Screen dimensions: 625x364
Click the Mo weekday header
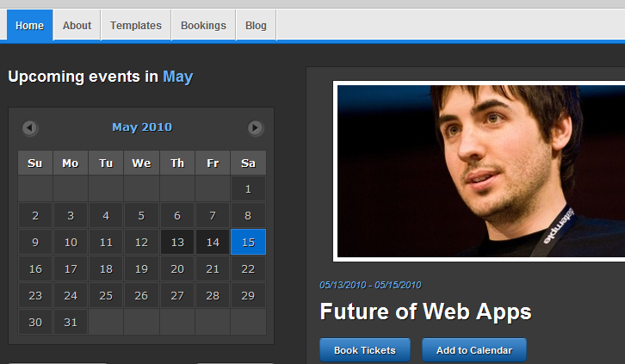click(71, 163)
